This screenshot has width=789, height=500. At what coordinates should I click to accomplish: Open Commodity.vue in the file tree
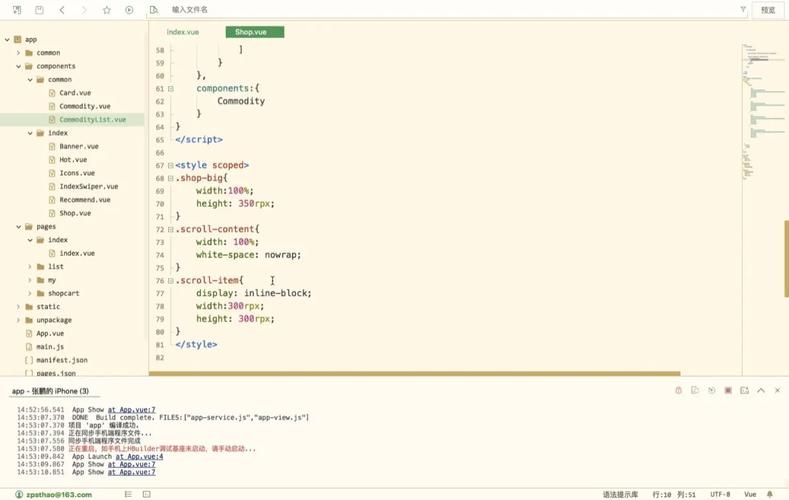point(85,106)
